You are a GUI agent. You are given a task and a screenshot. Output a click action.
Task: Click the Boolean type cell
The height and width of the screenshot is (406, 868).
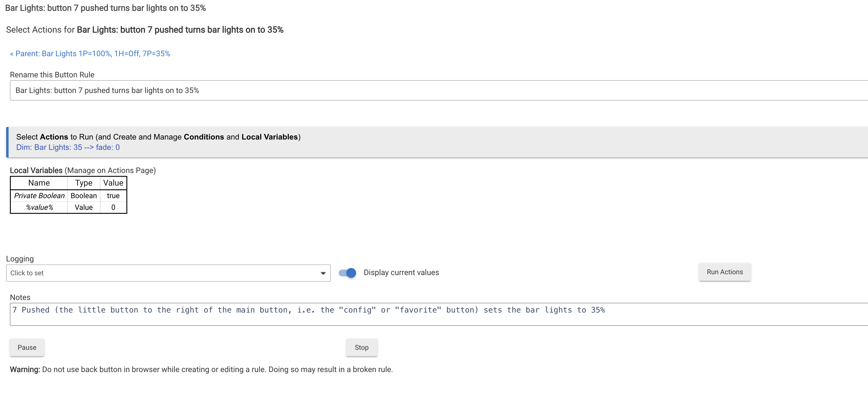click(84, 196)
